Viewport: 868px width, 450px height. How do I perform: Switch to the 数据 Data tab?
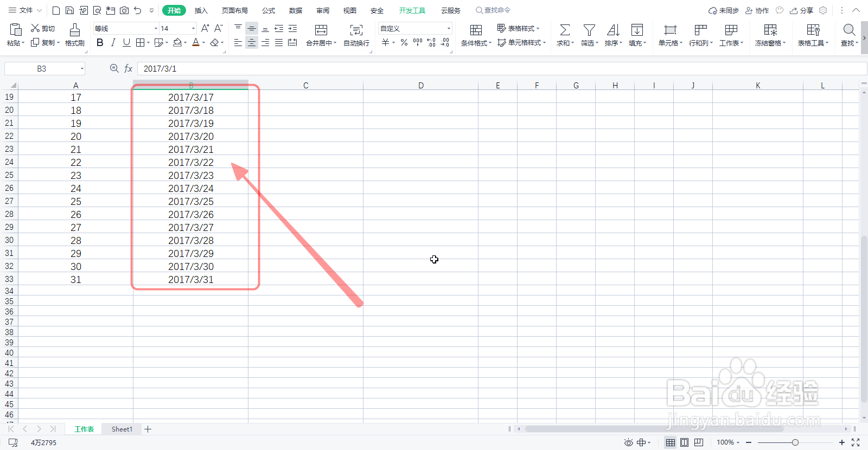(295, 10)
